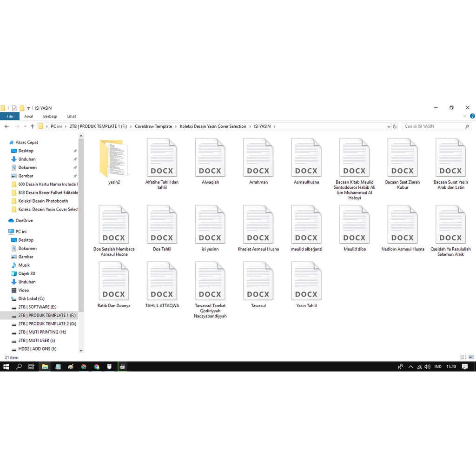Switch to large icons view in status bar
The width and height of the screenshot is (476, 476).
coord(471,357)
